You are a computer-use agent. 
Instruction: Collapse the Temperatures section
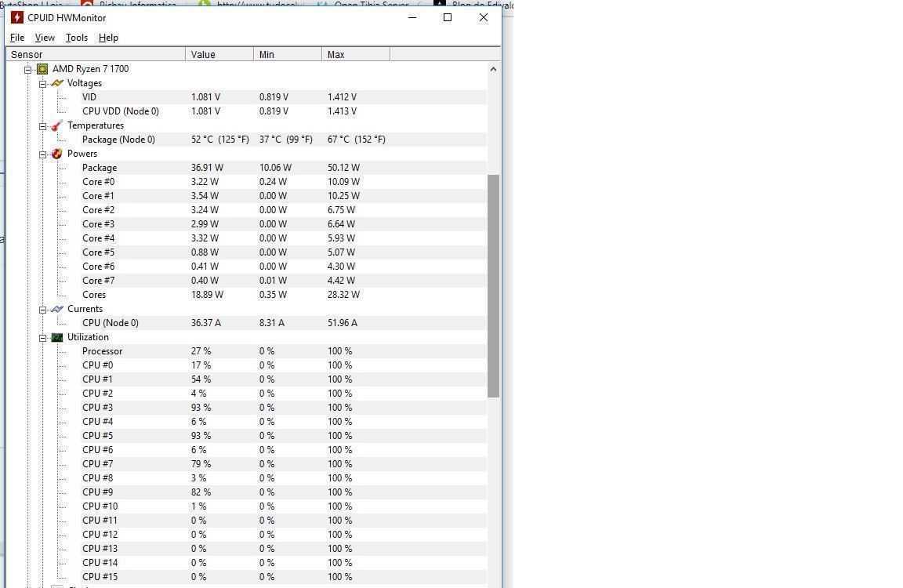tap(42, 126)
